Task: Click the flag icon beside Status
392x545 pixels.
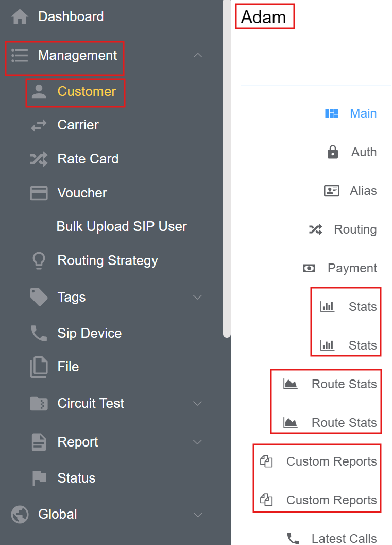Action: pos(39,478)
